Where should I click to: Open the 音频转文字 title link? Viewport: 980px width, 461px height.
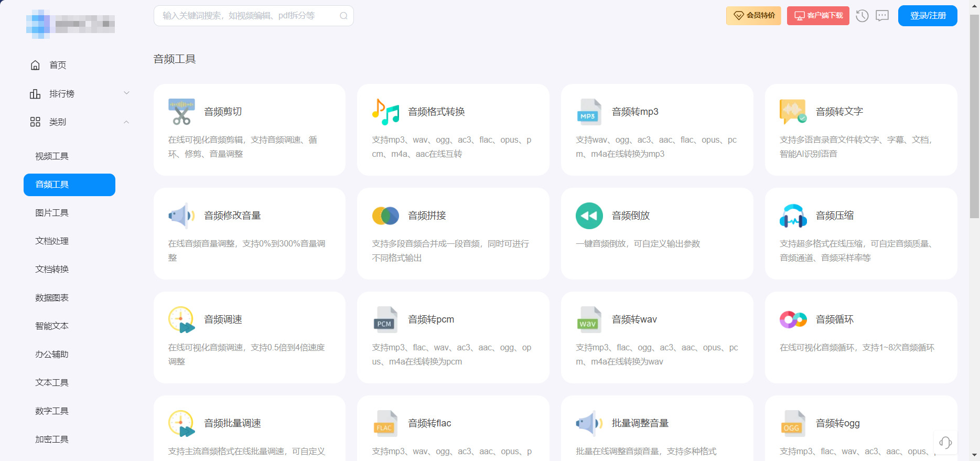tap(839, 112)
